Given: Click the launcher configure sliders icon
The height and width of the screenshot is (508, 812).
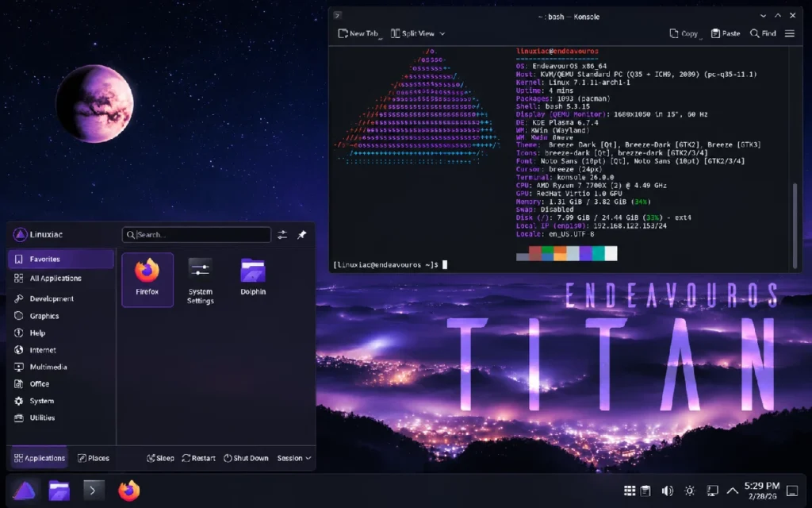Looking at the screenshot, I should point(282,235).
